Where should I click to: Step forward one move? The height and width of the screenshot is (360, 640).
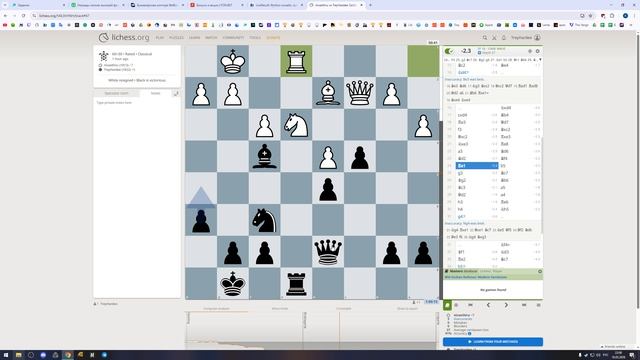point(506,305)
